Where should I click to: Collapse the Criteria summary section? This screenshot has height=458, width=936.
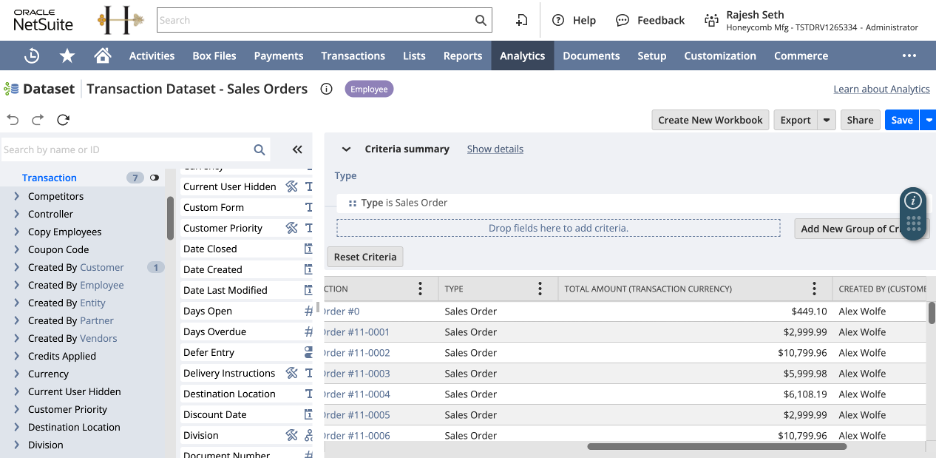point(346,149)
